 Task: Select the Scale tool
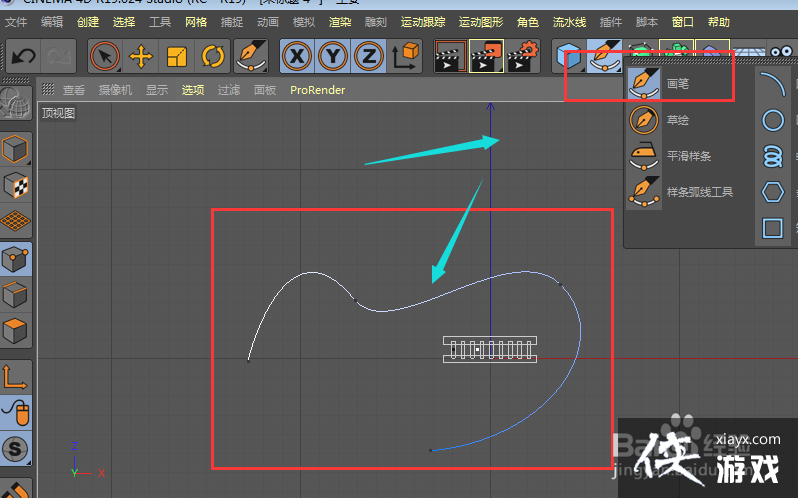tap(177, 56)
